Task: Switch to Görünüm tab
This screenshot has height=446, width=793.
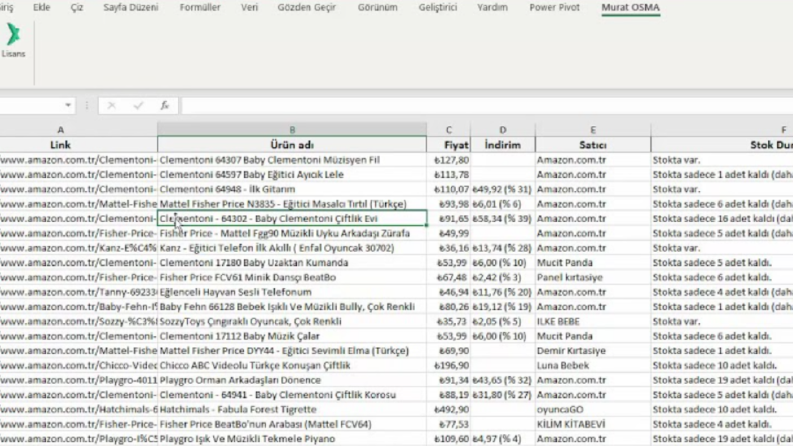Action: click(377, 7)
